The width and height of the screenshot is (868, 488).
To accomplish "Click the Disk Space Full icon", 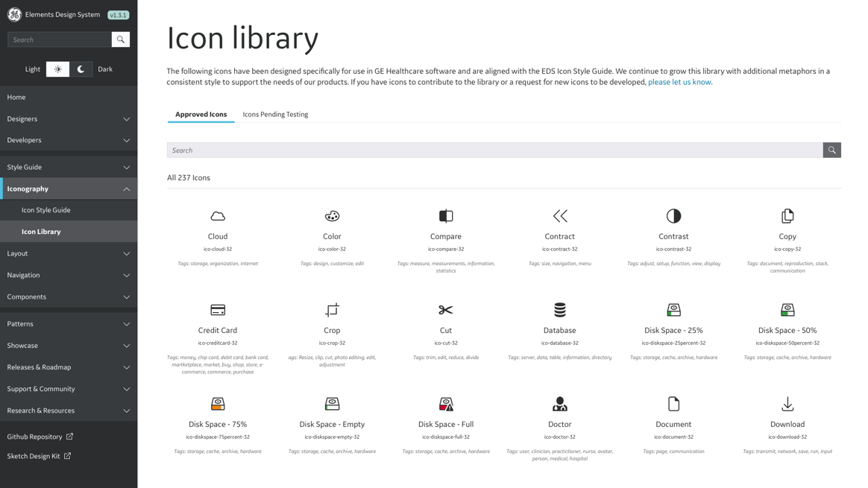I will coord(446,404).
